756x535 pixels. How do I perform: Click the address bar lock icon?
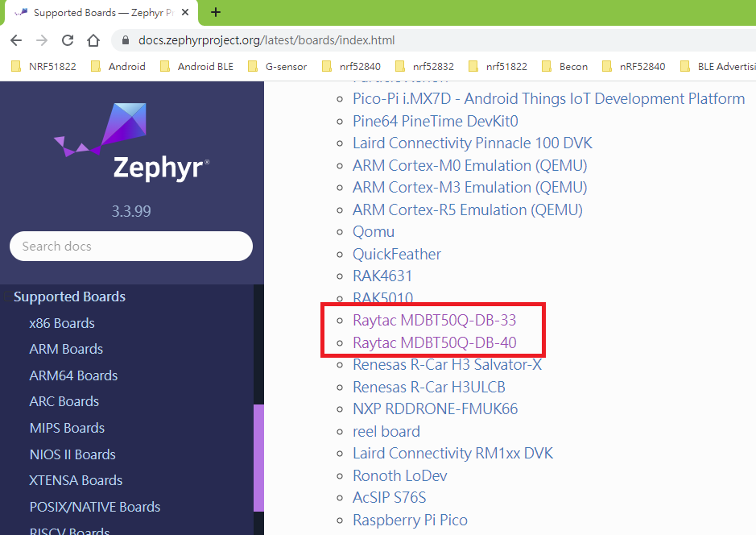tap(123, 40)
